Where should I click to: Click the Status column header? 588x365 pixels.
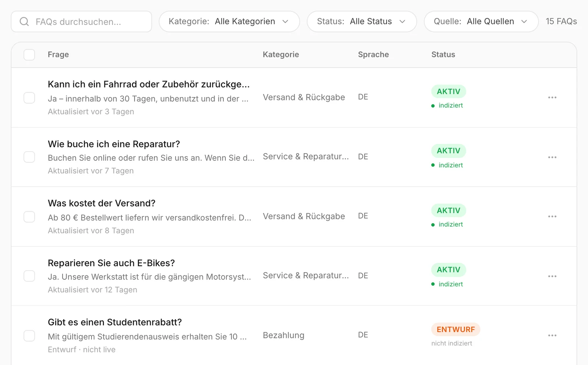coord(443,55)
